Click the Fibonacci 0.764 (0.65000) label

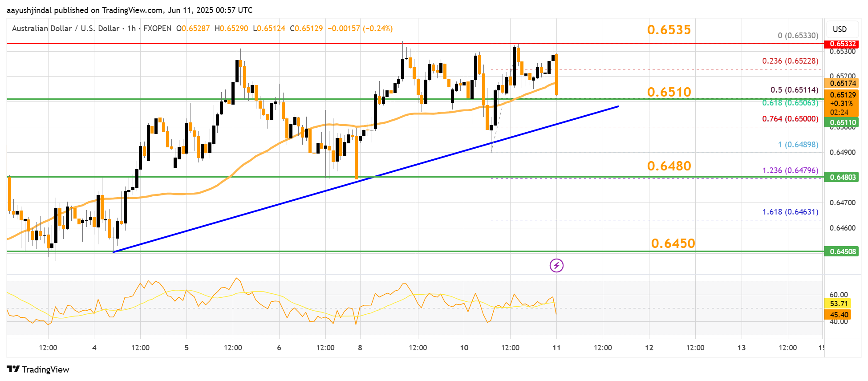[x=790, y=119]
